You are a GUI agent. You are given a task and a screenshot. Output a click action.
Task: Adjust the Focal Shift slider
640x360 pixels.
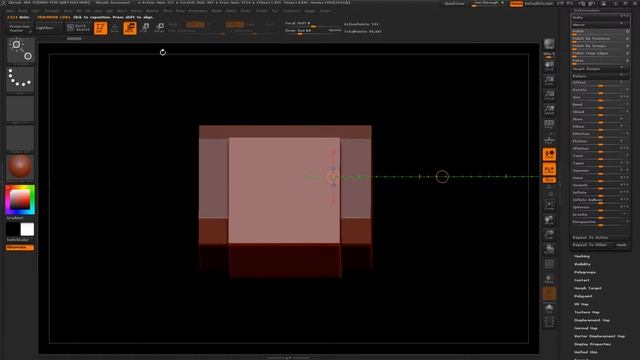313,24
